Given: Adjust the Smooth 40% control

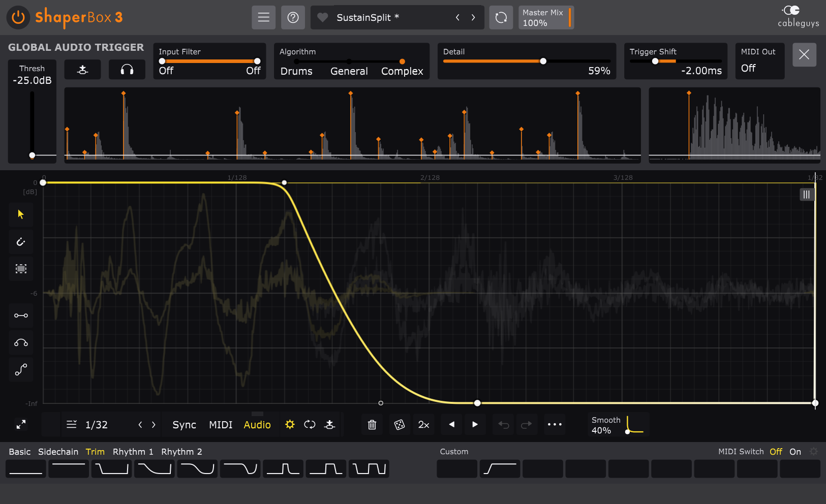Looking at the screenshot, I should [x=618, y=425].
